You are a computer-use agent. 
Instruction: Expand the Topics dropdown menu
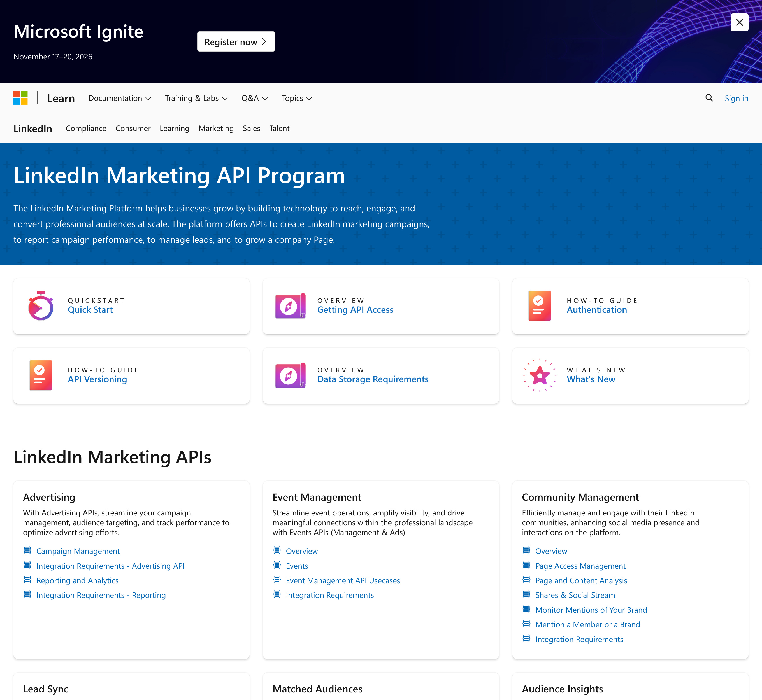pos(297,98)
